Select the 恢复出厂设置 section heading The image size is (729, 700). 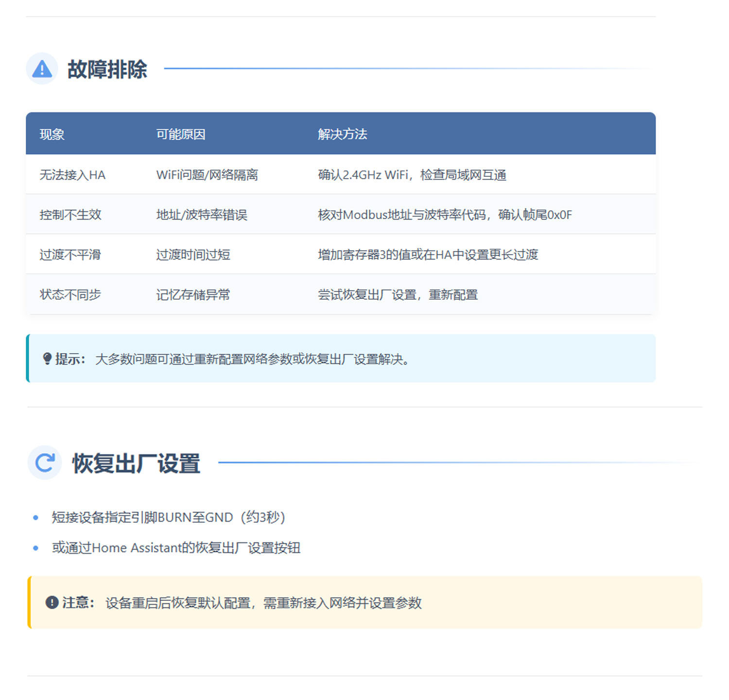coord(136,463)
